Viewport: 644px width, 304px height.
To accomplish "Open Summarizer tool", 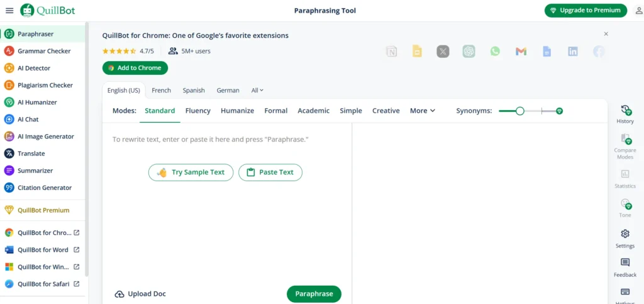I will click(x=43, y=171).
